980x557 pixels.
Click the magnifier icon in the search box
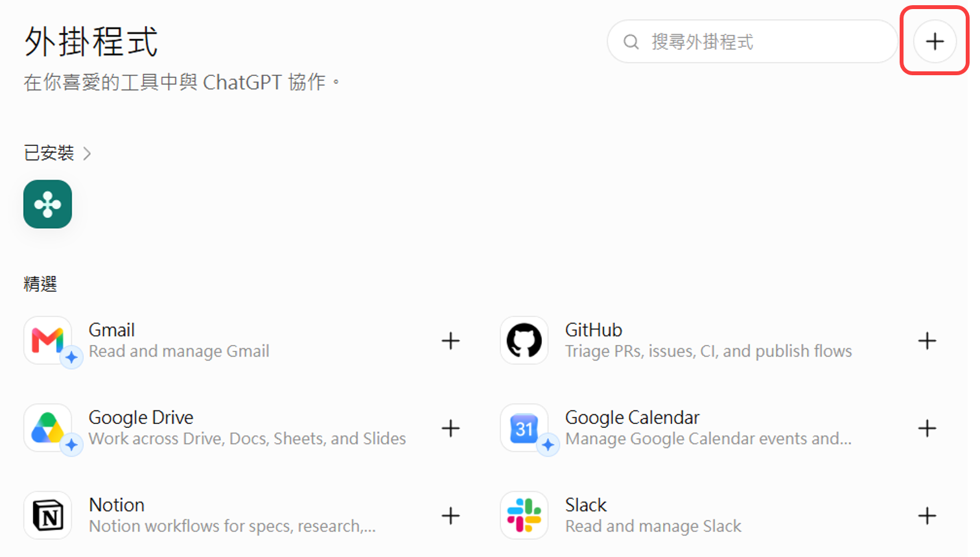[631, 42]
